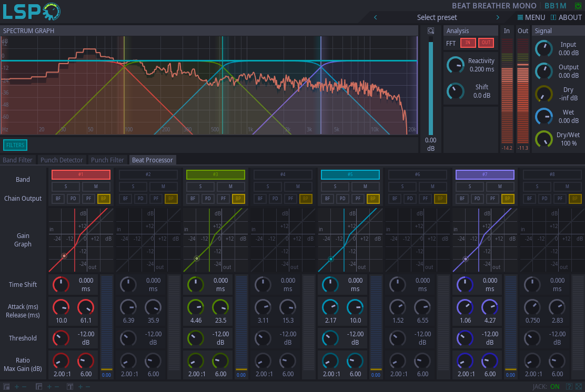Enable band #2
The width and height of the screenshot is (585, 392).
pos(148,174)
